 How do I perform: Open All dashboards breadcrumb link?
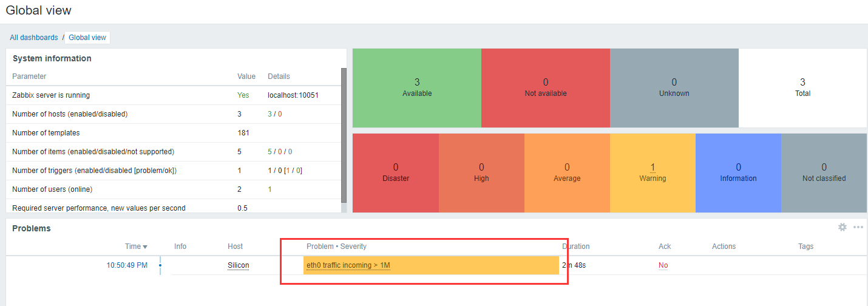34,38
